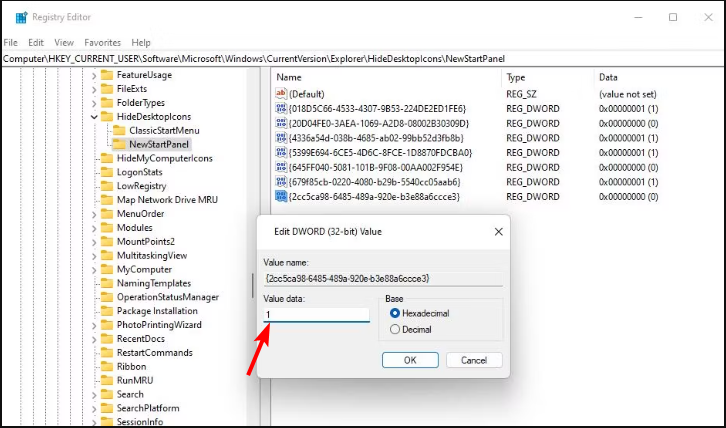Expand the FileExts tree node arrow
This screenshot has height=428, width=726.
(x=94, y=89)
